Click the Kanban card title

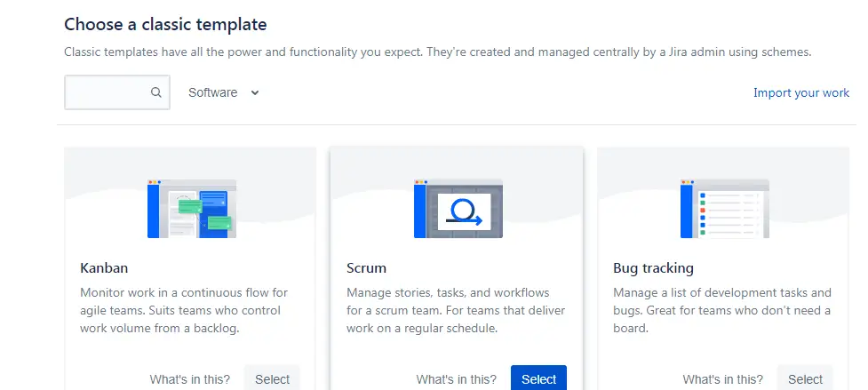[104, 267]
